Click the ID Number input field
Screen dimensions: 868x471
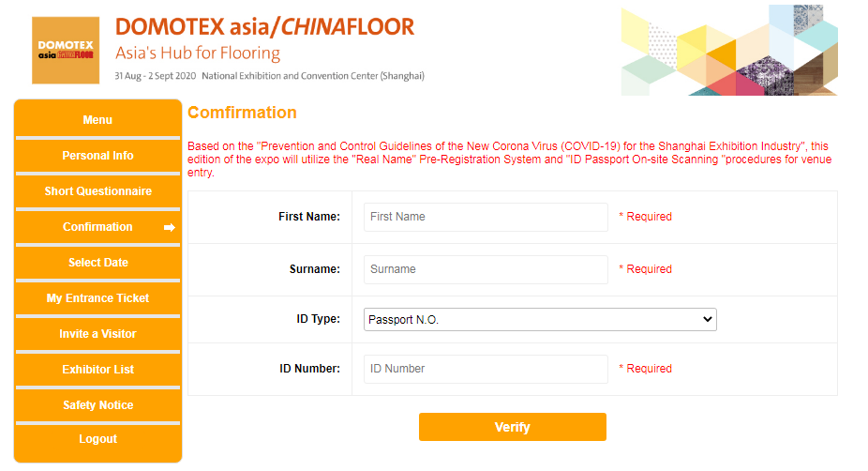[486, 369]
